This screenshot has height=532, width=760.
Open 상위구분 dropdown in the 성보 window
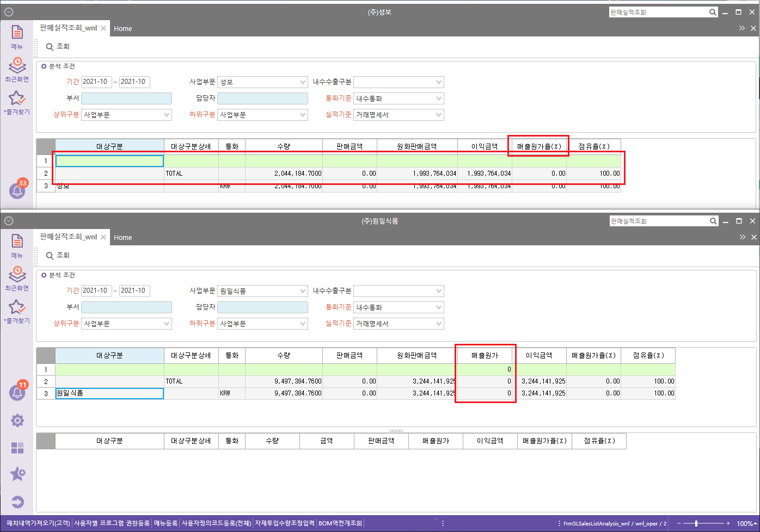coord(126,115)
